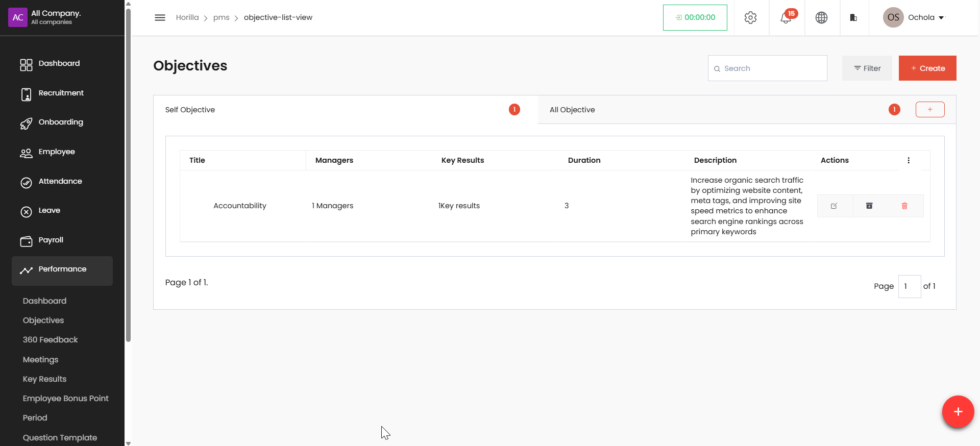Click the Key Results column header

tap(462, 160)
